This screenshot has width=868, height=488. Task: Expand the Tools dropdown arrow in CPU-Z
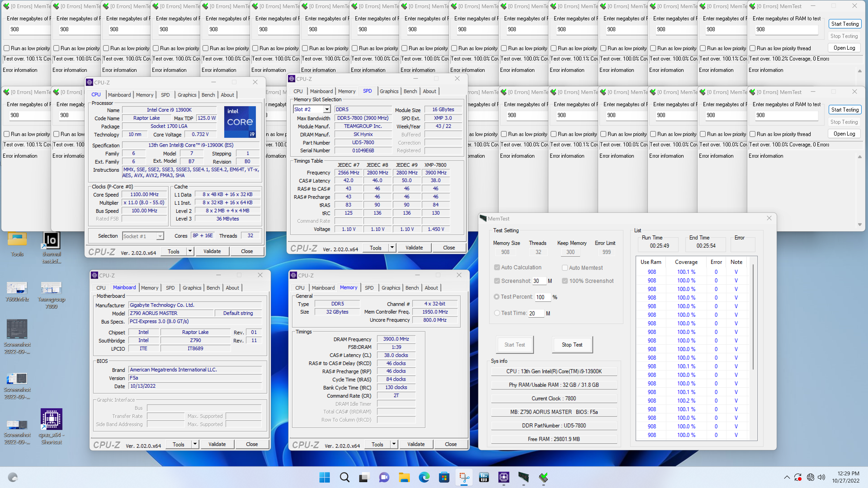190,251
